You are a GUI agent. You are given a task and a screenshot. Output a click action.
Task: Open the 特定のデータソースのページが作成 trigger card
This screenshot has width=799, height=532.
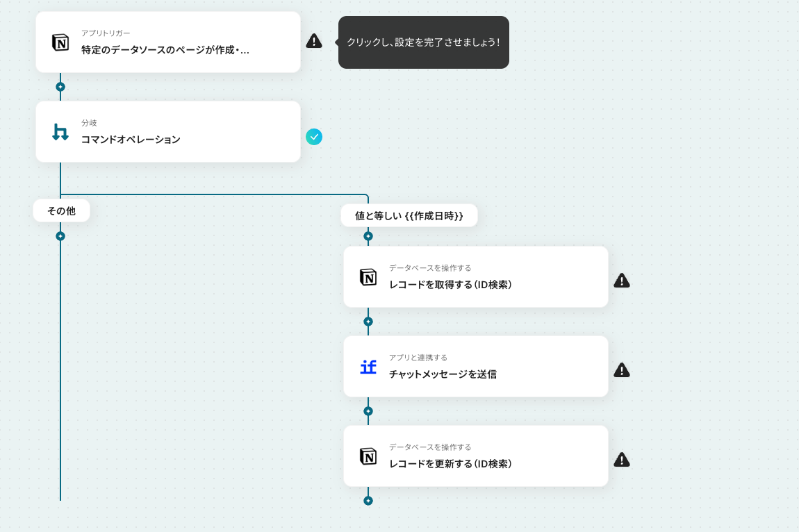168,42
